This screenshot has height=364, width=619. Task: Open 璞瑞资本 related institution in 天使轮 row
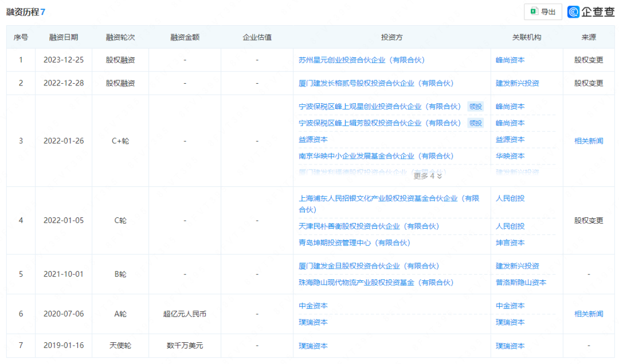tap(510, 346)
